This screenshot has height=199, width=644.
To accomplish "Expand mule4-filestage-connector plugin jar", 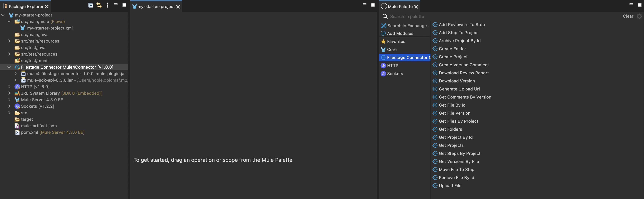I will 16,73.
